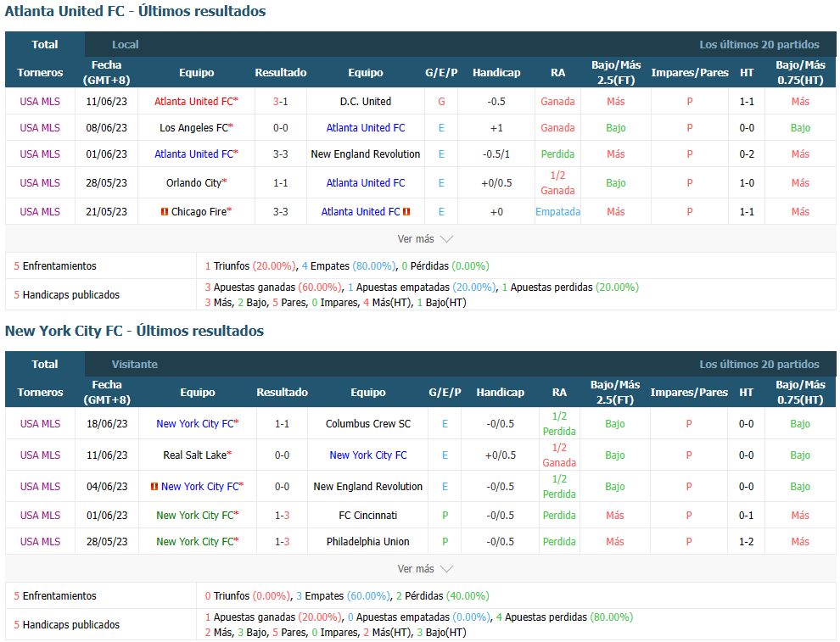Click the 'Perdida' RA value in the 01/06/23 Atlanta row
This screenshot has height=642, width=840.
tap(557, 154)
